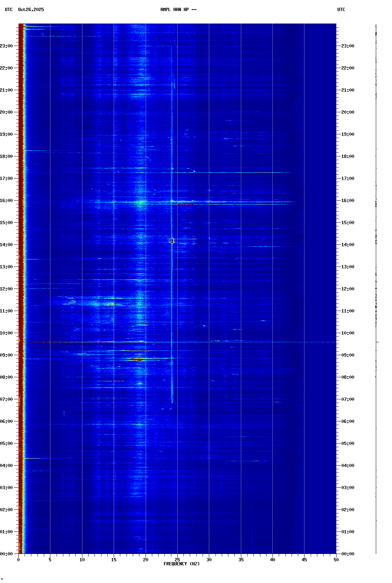
Task: Click the 10 tick label on frequency axis
Action: tap(82, 560)
